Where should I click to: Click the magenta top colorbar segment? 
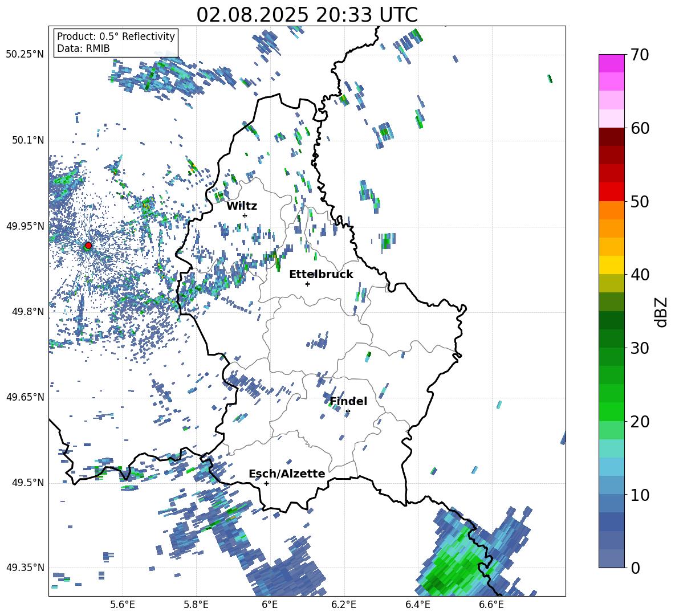[x=612, y=63]
